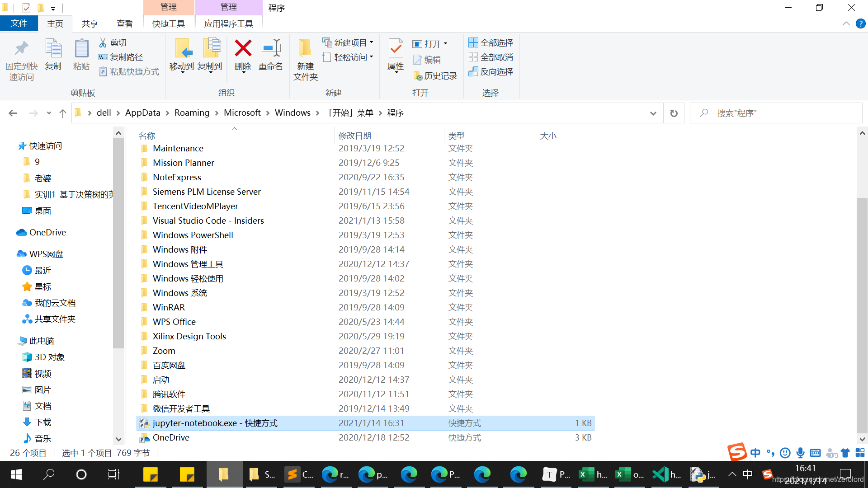Click the search box for this folder
This screenshot has width=868, height=488.
click(x=776, y=113)
